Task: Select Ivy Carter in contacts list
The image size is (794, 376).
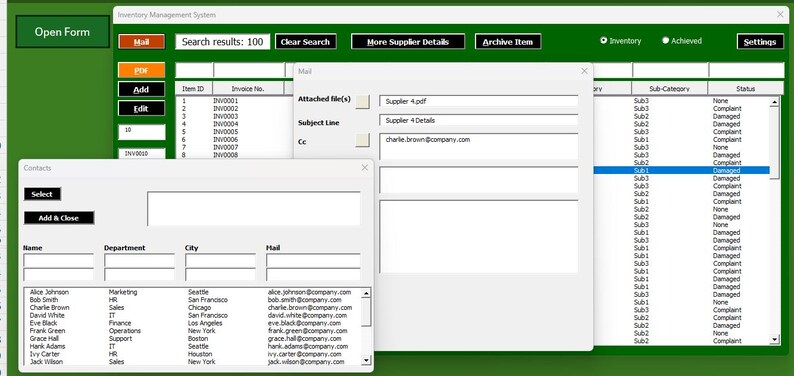Action: (193, 354)
